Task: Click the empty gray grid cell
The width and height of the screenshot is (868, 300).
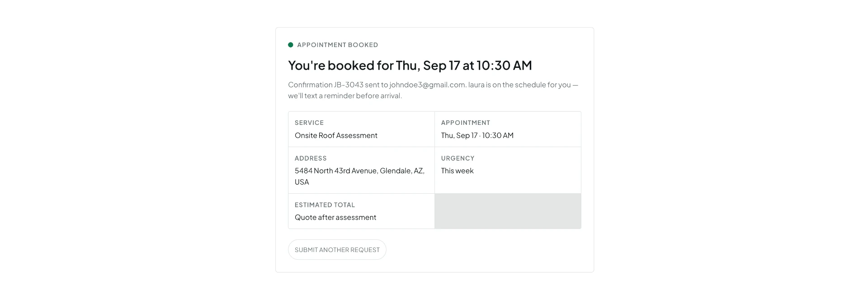Action: tap(508, 211)
